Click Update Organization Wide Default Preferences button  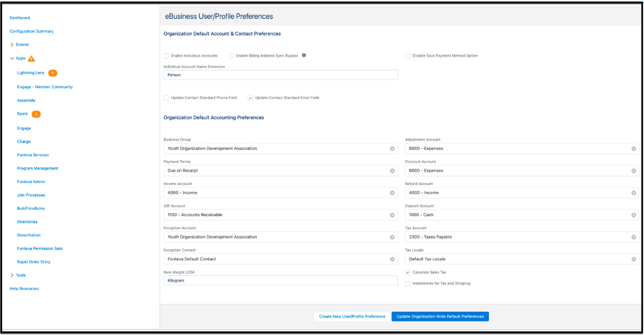click(x=440, y=316)
